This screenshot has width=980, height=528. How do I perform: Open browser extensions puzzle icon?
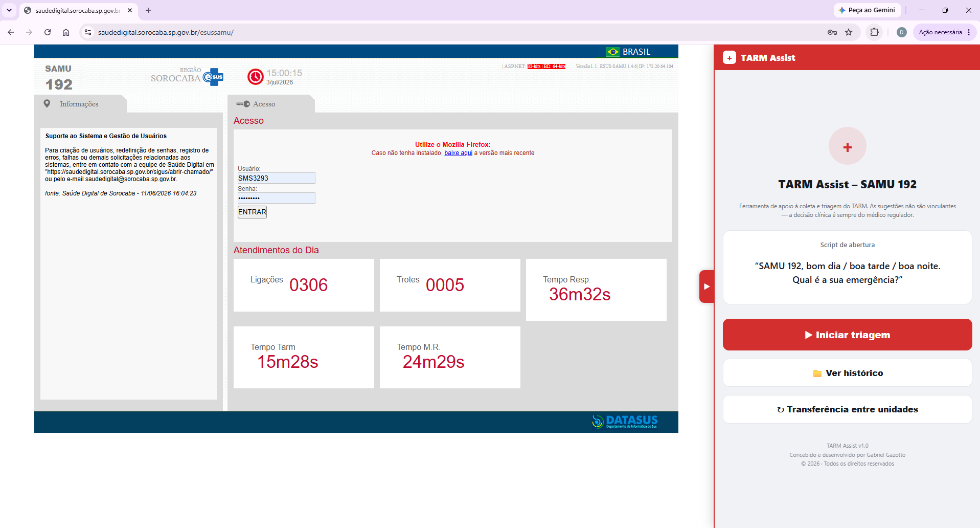click(x=875, y=32)
